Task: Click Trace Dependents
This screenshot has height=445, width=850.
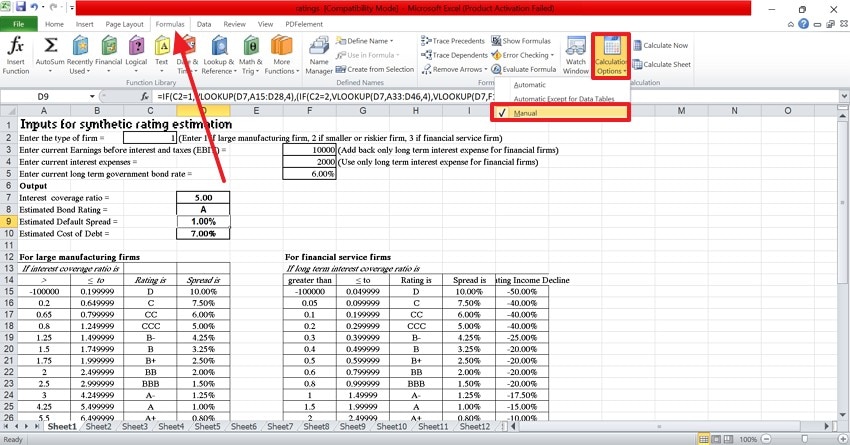Action: click(454, 55)
